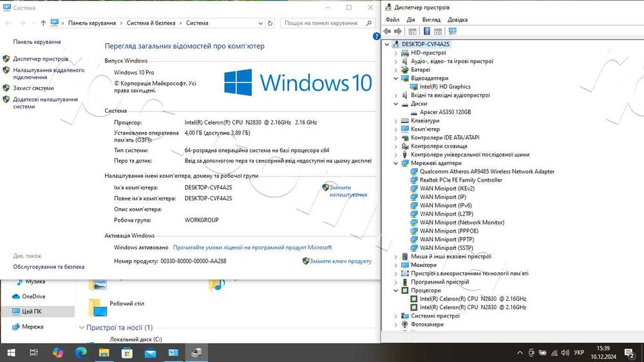Open the Microsoft license terms link

coord(252,247)
